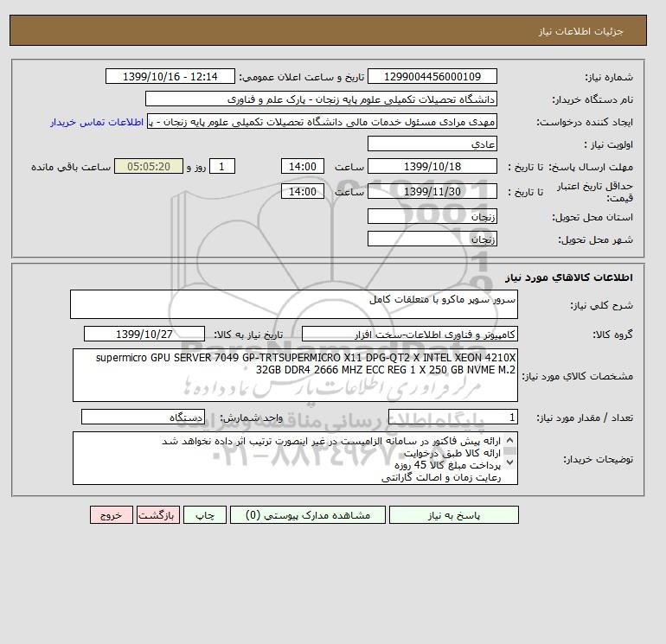The image size is (666, 644).
Task: Open اطلاعات تماس خریدار link
Action: pyautogui.click(x=97, y=122)
